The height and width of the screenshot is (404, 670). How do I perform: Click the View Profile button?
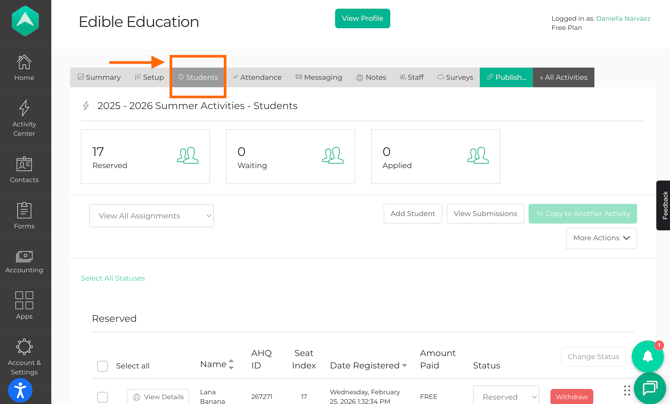pyautogui.click(x=362, y=18)
